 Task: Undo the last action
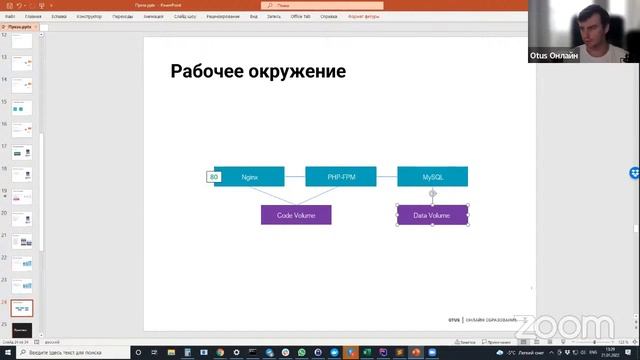(x=19, y=6)
